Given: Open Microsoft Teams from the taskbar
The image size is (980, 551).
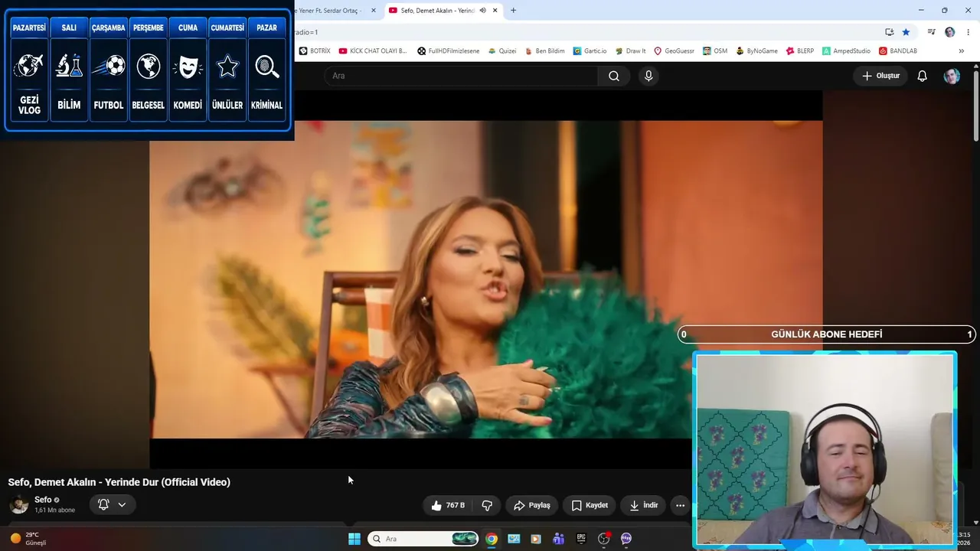Looking at the screenshot, I should pos(559,539).
